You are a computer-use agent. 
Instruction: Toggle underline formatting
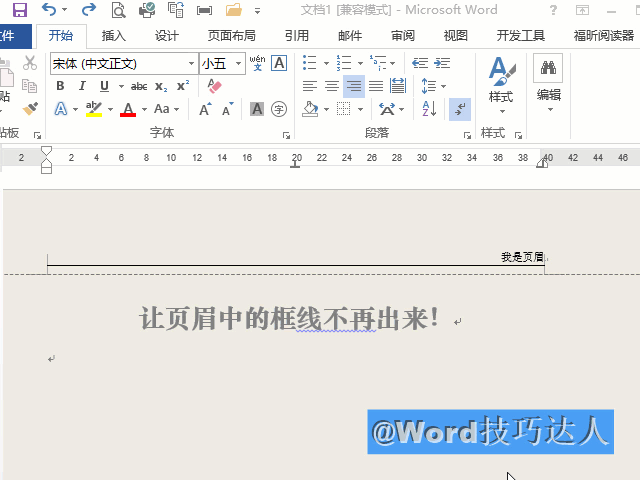pyautogui.click(x=104, y=86)
